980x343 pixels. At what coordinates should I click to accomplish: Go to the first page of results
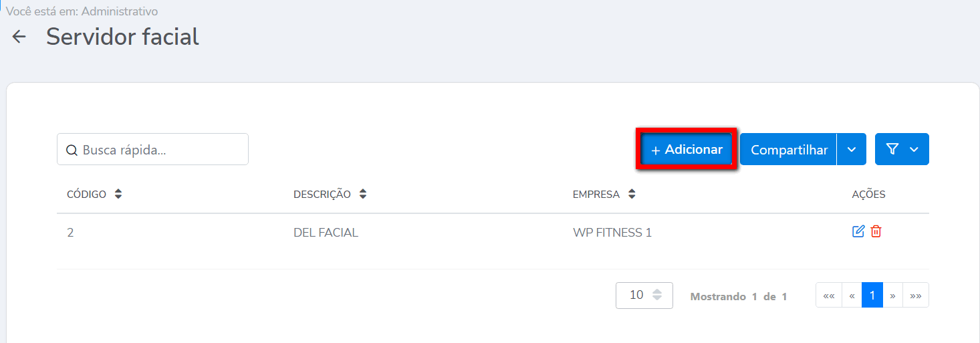click(829, 295)
